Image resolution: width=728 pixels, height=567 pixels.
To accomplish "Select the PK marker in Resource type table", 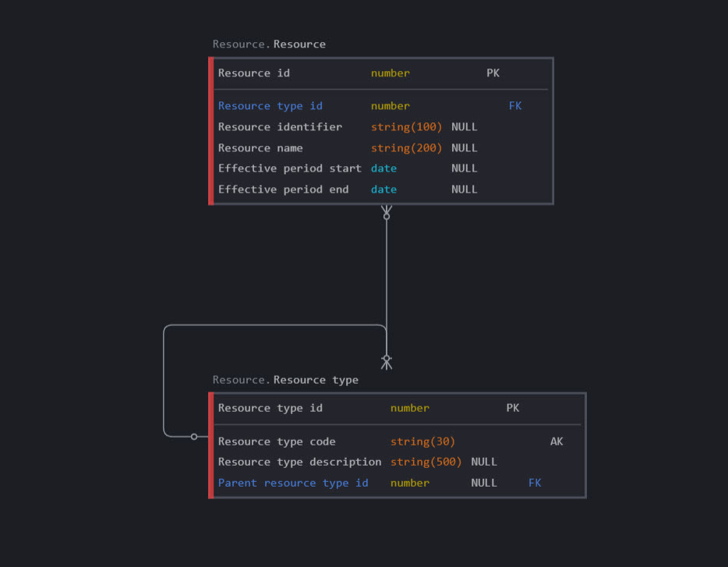I will click(512, 408).
